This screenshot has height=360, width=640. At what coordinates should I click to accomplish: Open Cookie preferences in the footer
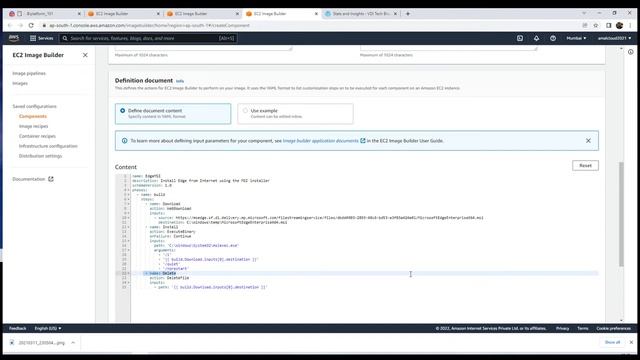(613, 328)
